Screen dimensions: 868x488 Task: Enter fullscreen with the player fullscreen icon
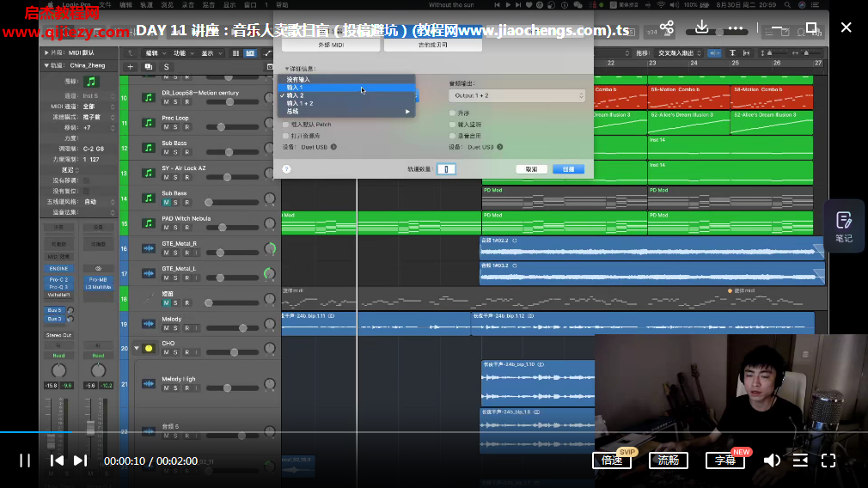pos(828,461)
